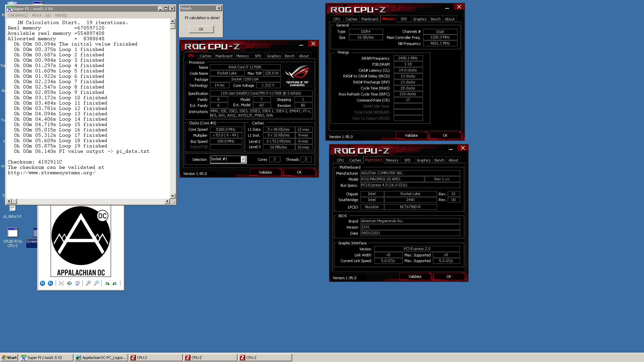Switch to Memory tab in CPU window
Viewport: 644px width, 362px height.
(x=243, y=56)
